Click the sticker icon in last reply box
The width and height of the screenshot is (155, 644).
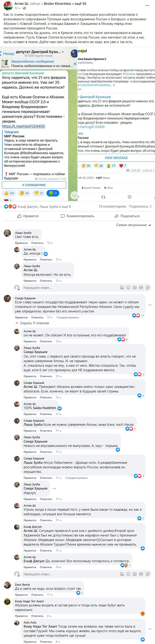[148, 574]
